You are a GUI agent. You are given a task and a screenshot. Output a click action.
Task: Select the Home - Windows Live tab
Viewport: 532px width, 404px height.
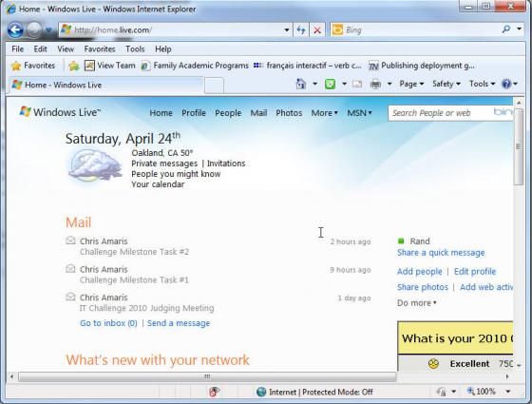105,85
